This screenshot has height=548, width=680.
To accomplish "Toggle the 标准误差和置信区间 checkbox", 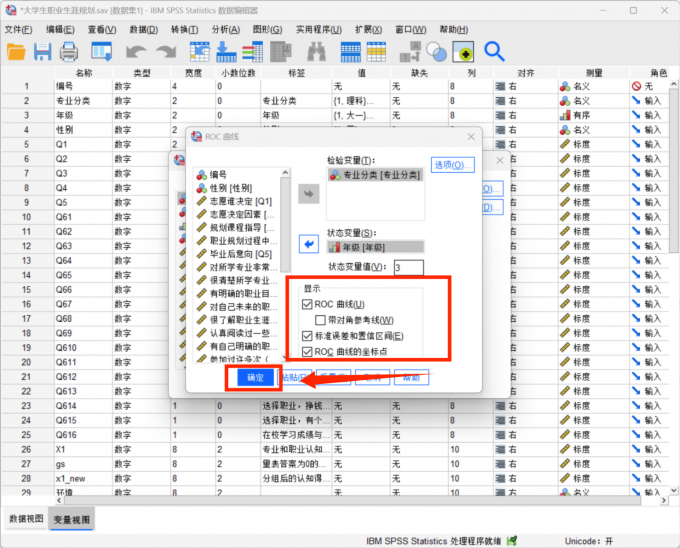I will click(307, 336).
